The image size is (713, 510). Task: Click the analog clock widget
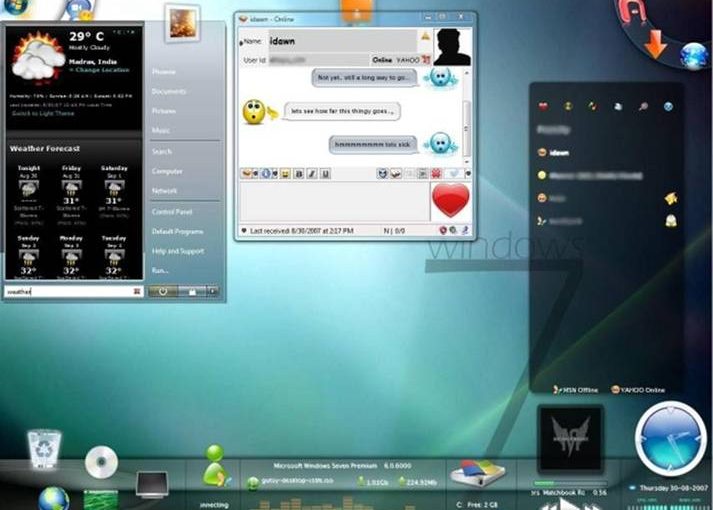pos(671,439)
